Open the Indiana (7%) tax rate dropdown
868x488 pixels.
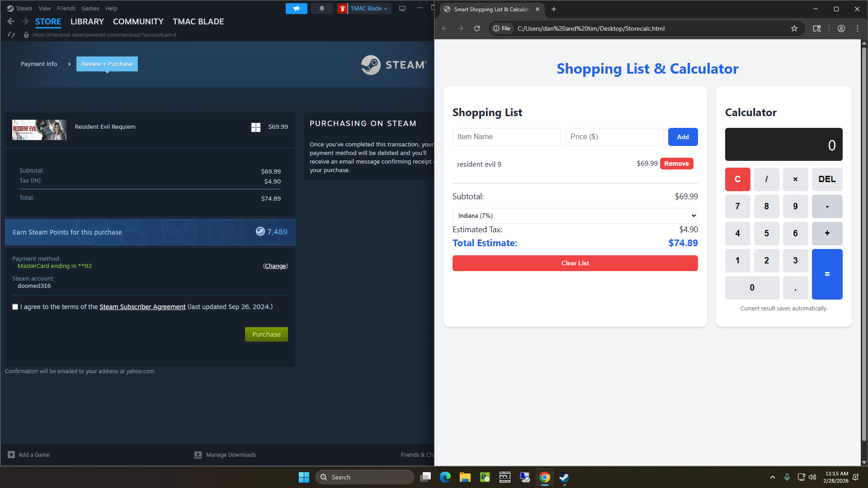575,216
